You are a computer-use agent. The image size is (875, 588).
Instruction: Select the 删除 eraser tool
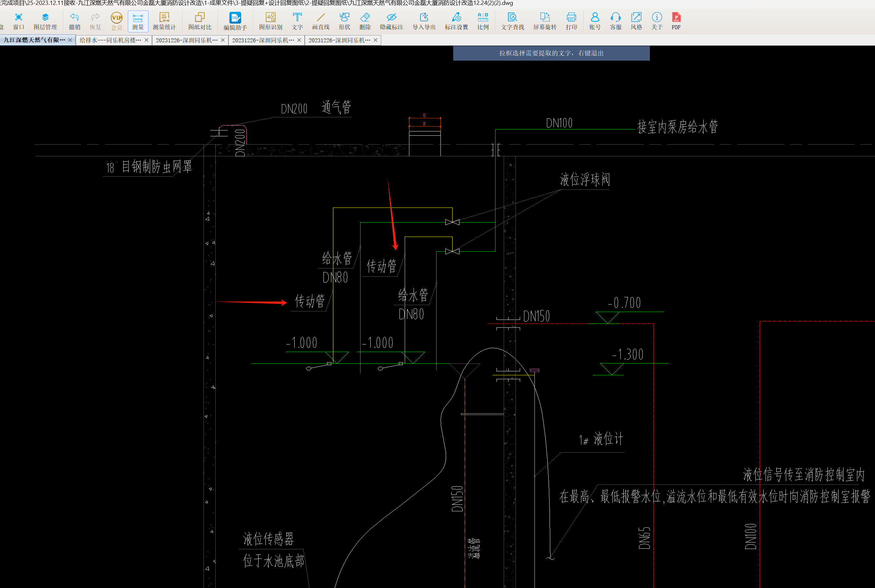pos(365,21)
